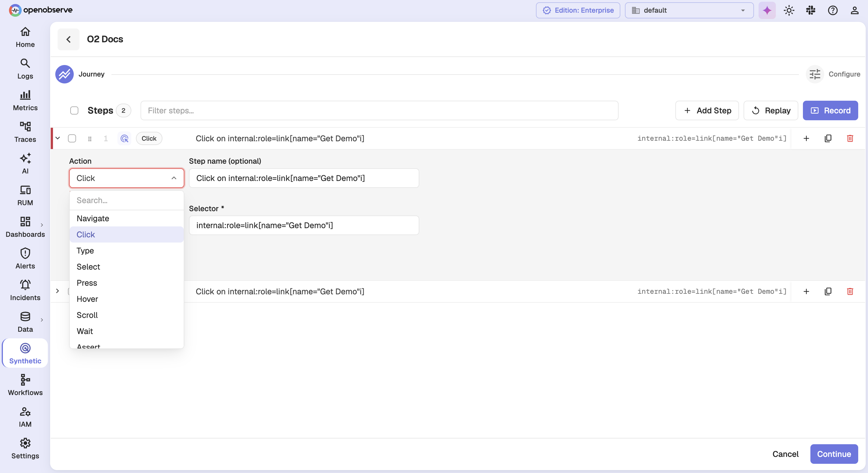
Task: Collapse the first step row chevron
Action: [x=58, y=138]
